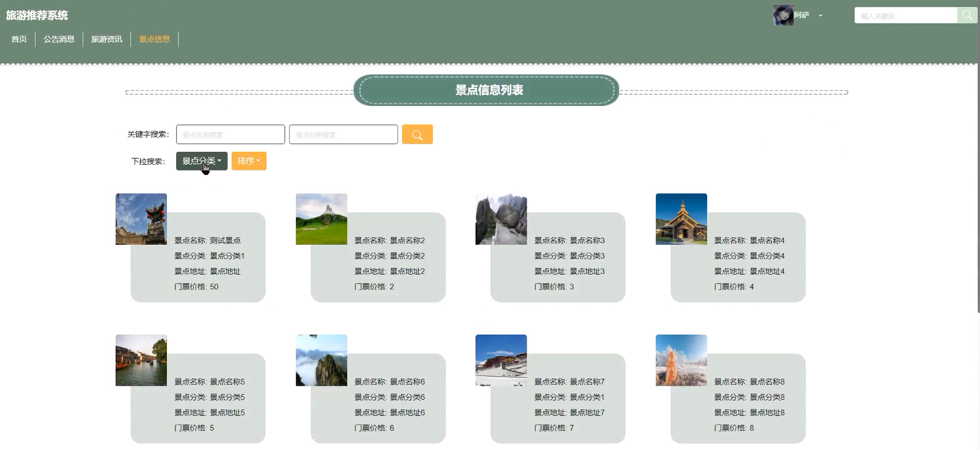Click the 景点名称搜索 input field
980x450 pixels.
(x=230, y=135)
